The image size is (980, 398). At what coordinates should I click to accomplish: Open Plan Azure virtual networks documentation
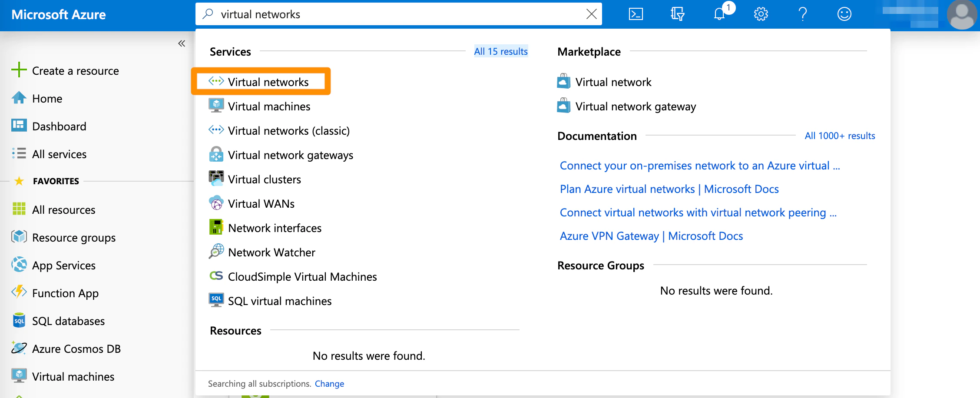tap(669, 189)
